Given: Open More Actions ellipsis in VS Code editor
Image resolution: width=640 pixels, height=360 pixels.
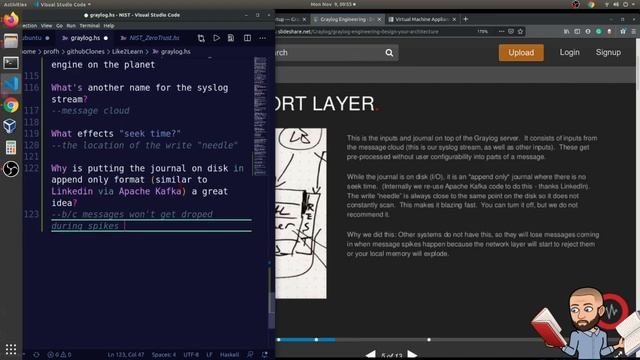Looking at the screenshot, I should 262,38.
